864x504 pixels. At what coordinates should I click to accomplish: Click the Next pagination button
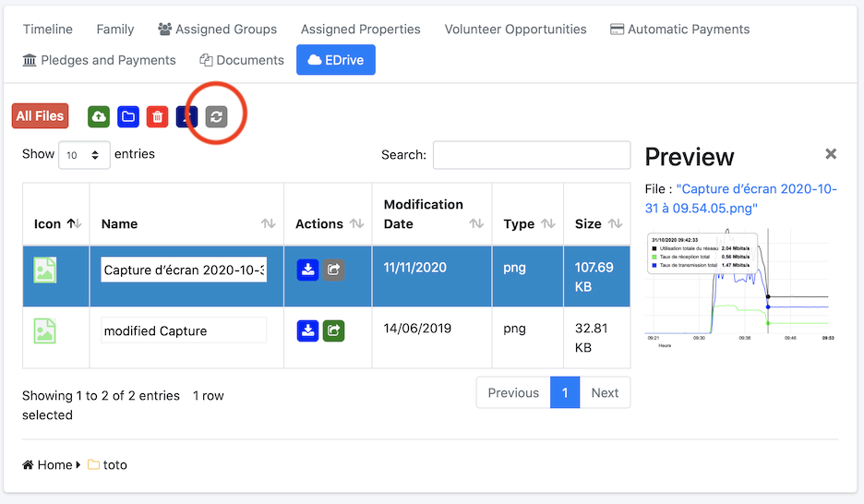coord(605,392)
